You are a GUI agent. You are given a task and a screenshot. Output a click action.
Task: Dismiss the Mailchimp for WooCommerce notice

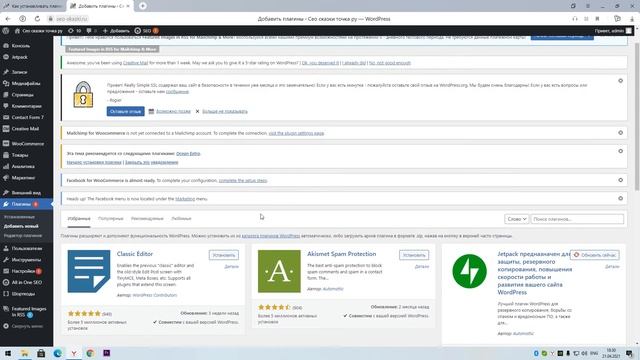pos(620,133)
